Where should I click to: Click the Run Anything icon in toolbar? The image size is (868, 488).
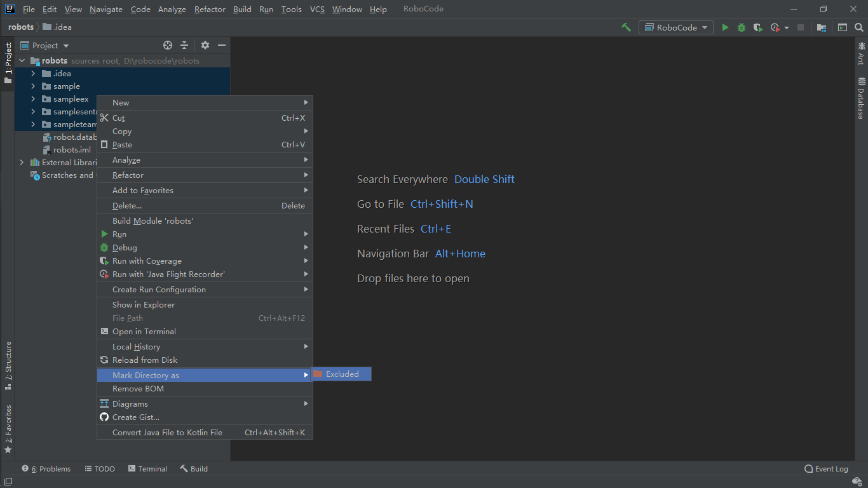point(843,27)
